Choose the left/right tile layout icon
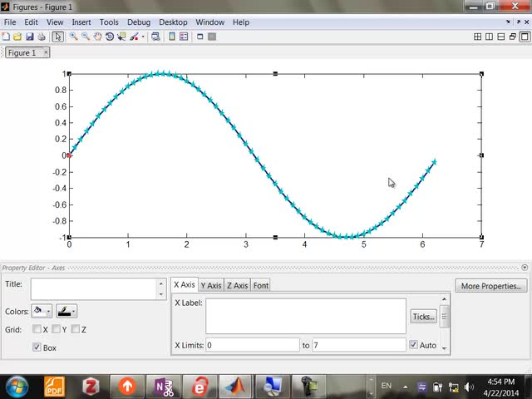532x399 pixels. [x=489, y=37]
